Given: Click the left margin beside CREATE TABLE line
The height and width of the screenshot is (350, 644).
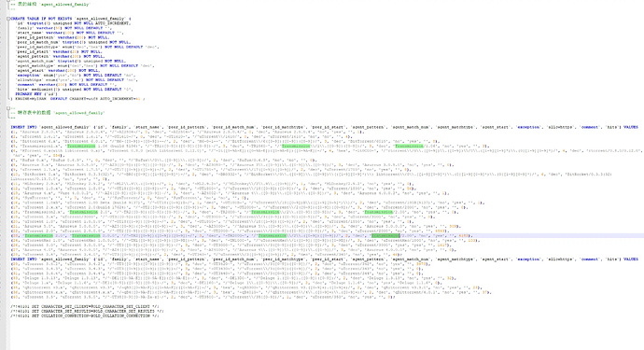Looking at the screenshot, I should [x=3, y=19].
